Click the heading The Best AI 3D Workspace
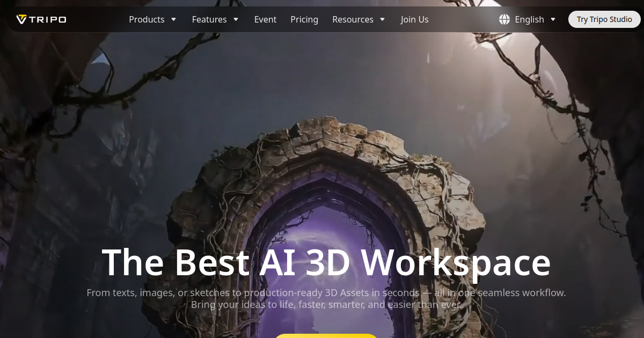644x338 pixels. coord(326,262)
